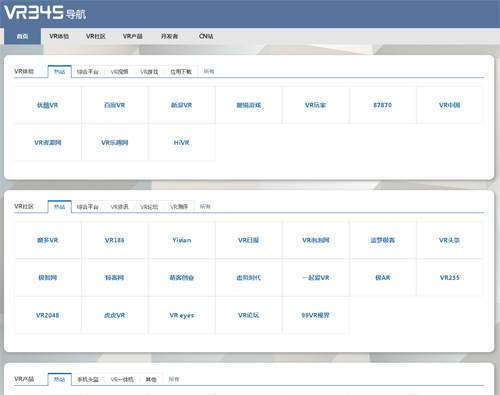
Task: Select 综合平台 tab in VR体验 section
Action: click(x=88, y=72)
